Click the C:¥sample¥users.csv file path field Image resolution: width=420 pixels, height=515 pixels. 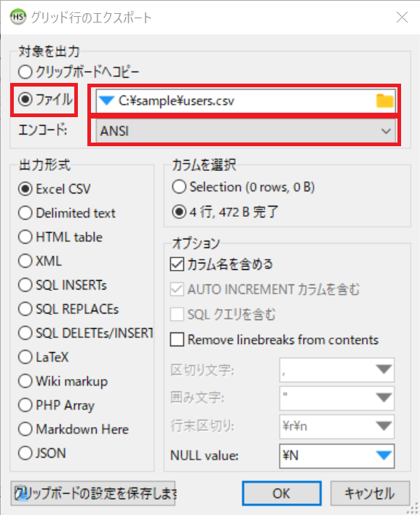tap(245, 101)
